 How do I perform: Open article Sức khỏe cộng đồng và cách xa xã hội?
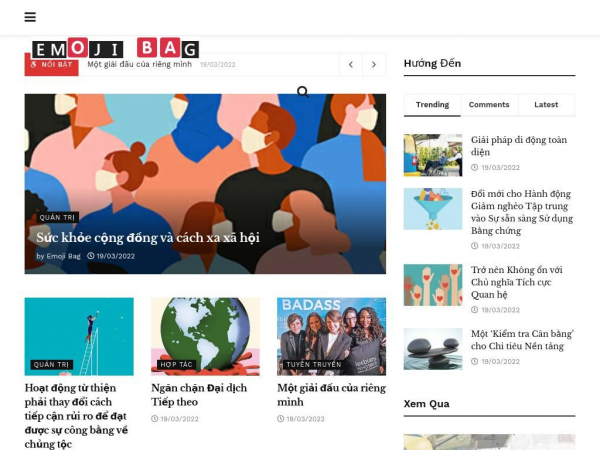[x=148, y=238]
